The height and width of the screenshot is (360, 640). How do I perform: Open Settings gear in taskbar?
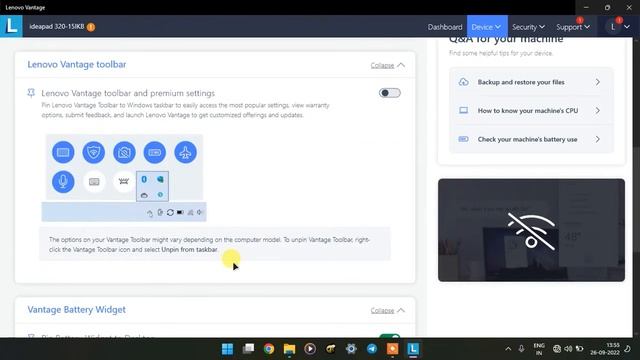(351, 349)
